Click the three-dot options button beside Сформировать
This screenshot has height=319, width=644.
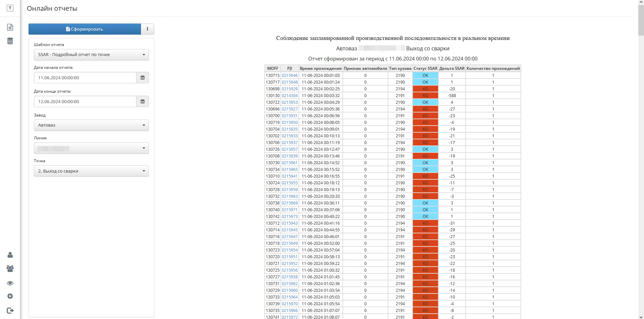click(x=148, y=29)
